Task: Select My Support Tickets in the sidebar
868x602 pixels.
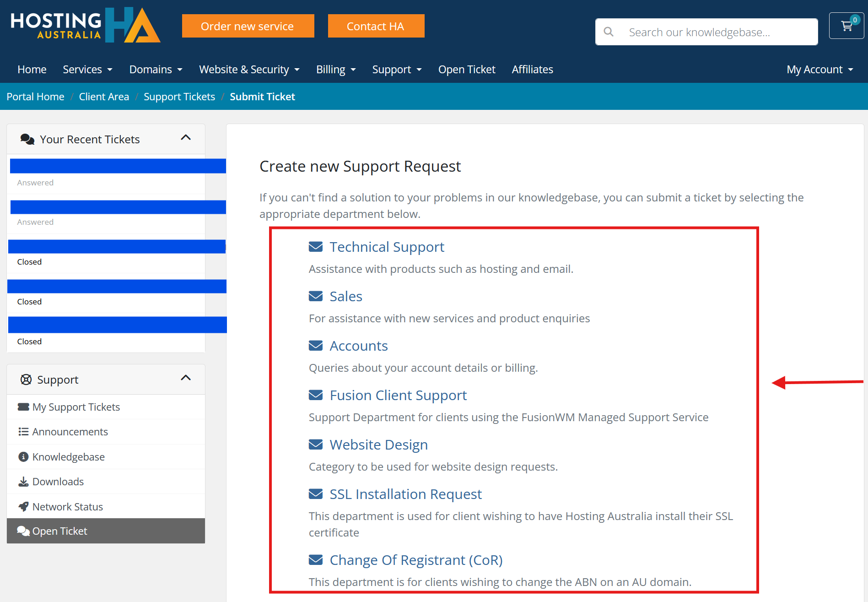Action: point(106,407)
